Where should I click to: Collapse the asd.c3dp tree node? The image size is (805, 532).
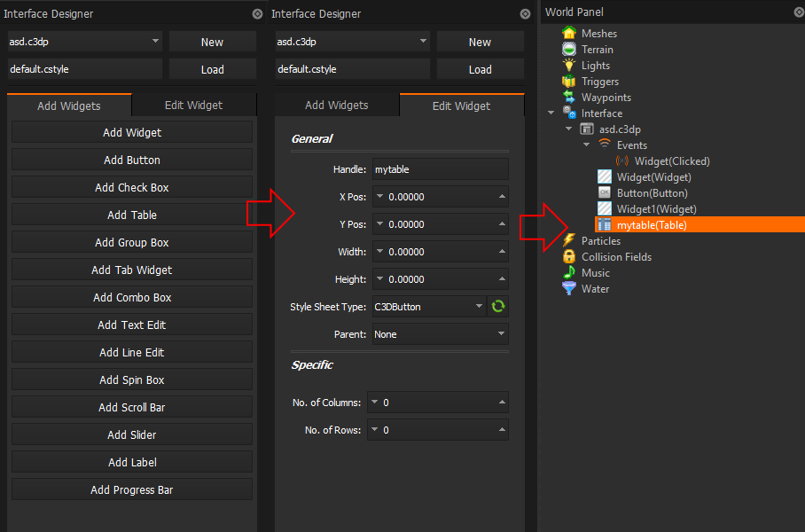[569, 129]
